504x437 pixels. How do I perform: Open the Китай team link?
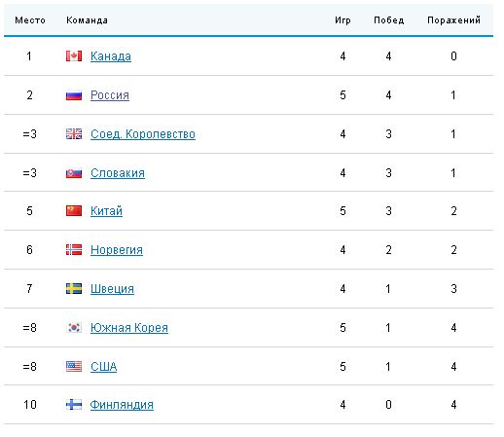(106, 211)
